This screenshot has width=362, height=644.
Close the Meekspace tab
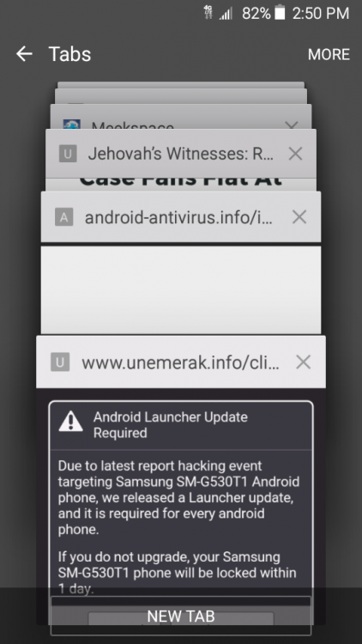pos(291,125)
